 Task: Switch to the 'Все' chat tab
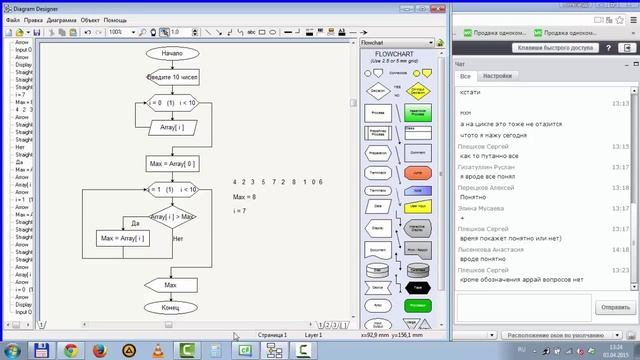click(465, 76)
